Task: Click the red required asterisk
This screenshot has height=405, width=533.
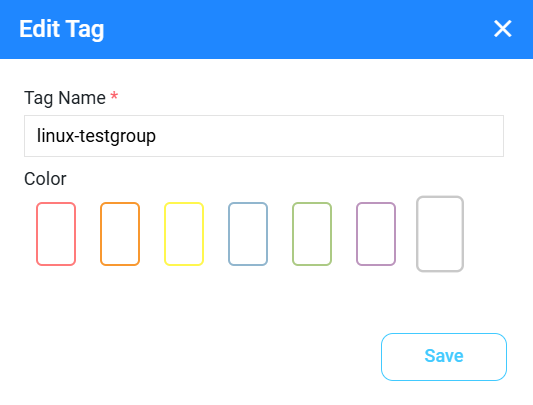Action: pyautogui.click(x=114, y=96)
